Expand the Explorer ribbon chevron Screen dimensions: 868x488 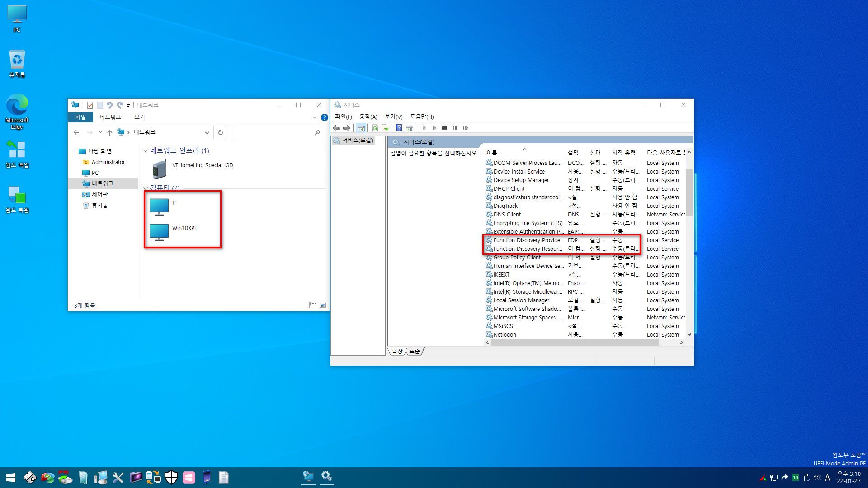(315, 117)
